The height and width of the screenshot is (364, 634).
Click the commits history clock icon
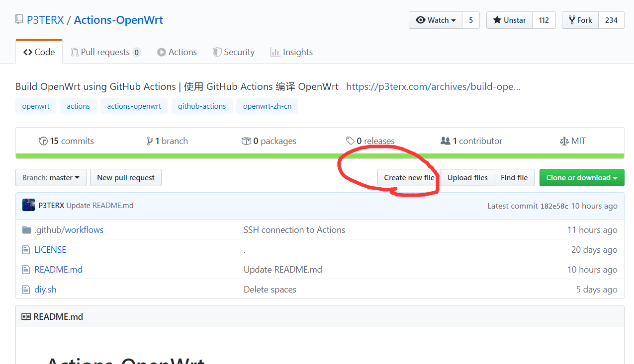(x=43, y=141)
